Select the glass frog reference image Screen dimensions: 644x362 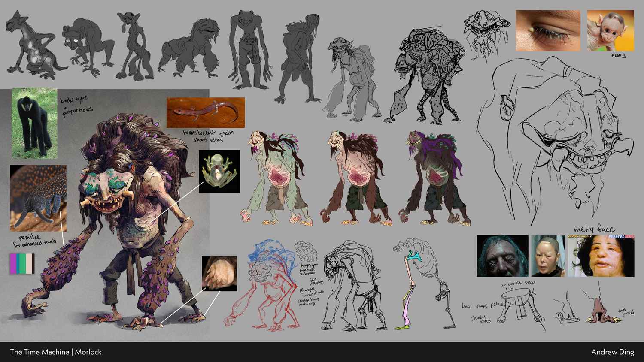[x=219, y=171]
